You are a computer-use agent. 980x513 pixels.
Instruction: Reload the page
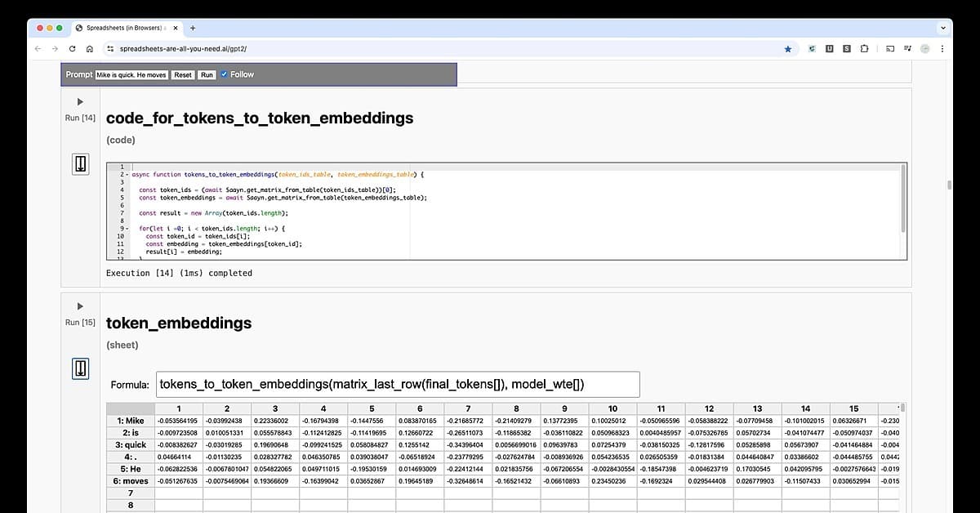[x=73, y=49]
